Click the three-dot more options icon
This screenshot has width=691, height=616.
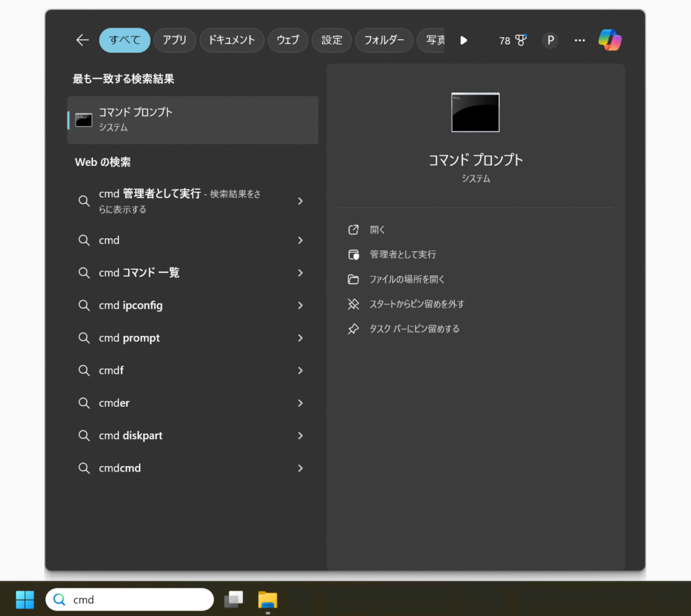579,40
